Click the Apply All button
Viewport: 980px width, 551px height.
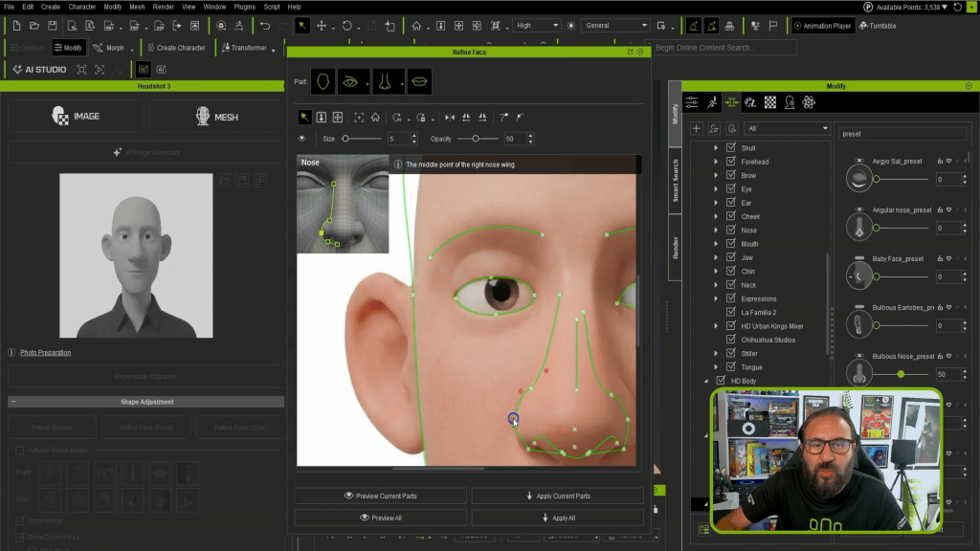558,518
